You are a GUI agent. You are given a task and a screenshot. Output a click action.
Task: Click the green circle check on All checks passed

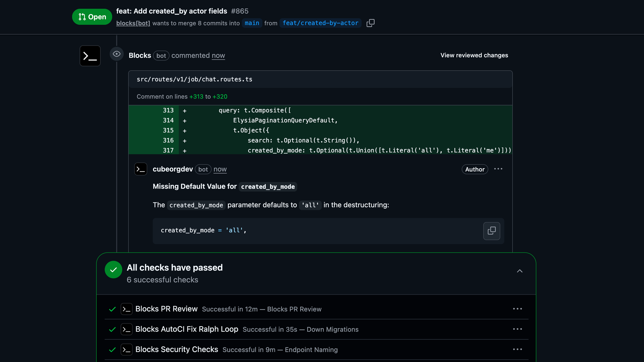pyautogui.click(x=113, y=270)
